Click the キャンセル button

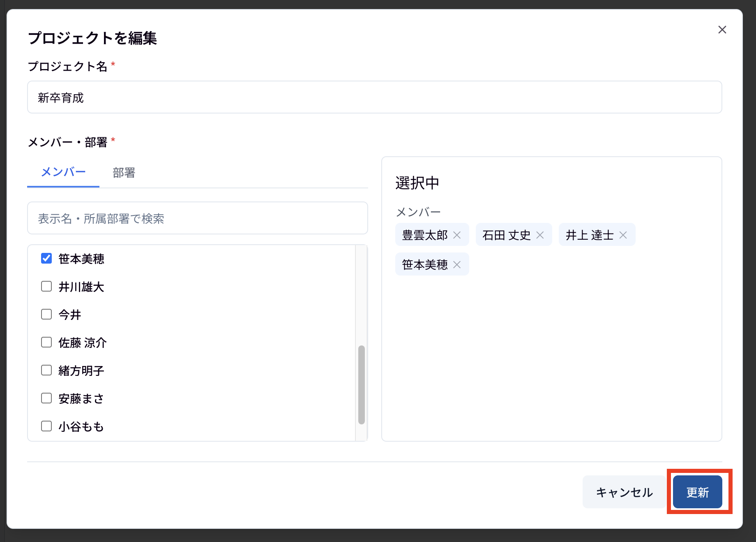625,492
